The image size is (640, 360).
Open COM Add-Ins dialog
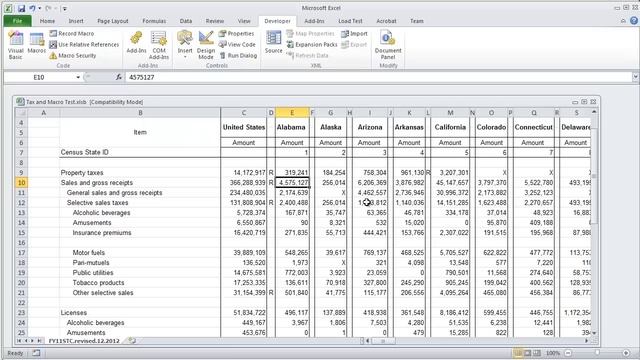tap(159, 45)
